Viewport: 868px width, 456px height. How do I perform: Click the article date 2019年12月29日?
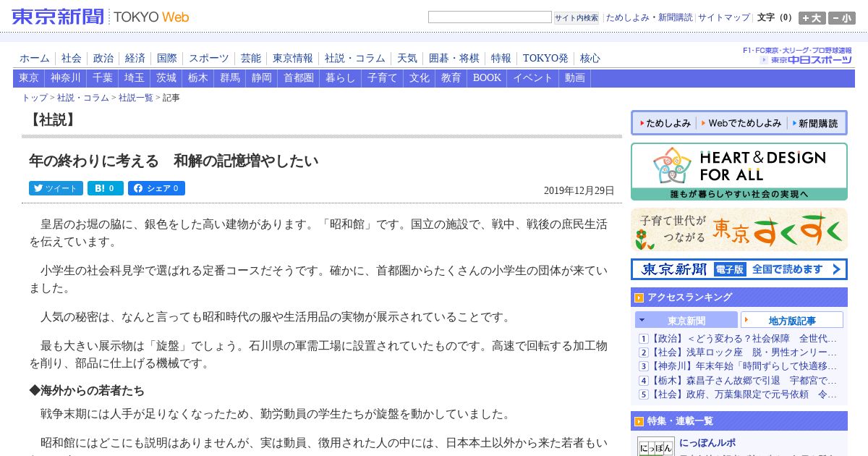click(579, 191)
